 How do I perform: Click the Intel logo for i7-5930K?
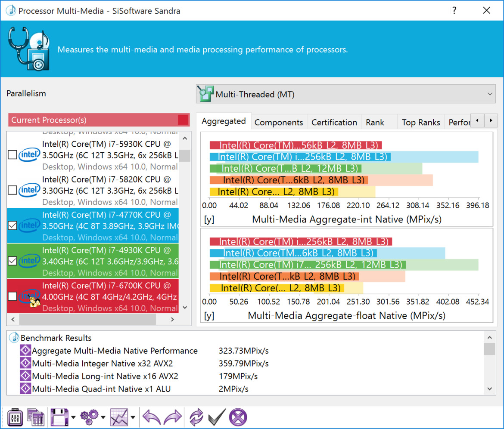[29, 155]
